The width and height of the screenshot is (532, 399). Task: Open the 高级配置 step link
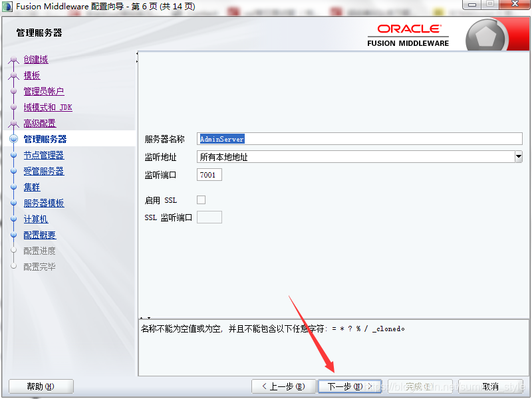(40, 123)
